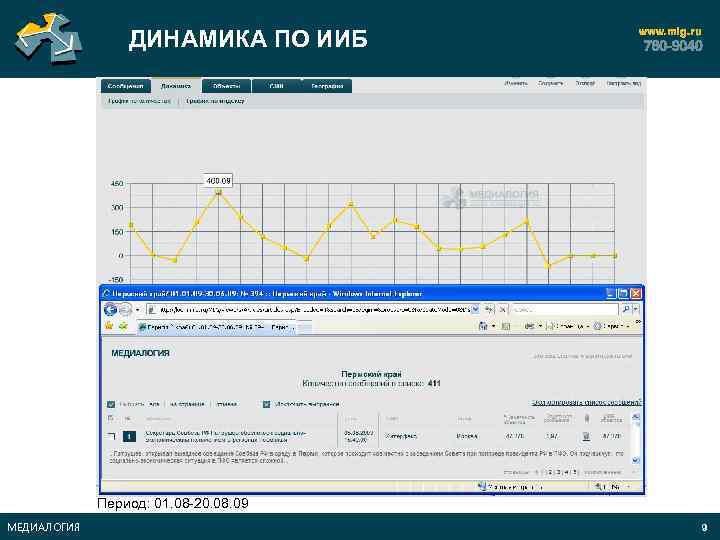The height and width of the screenshot is (540, 720).
Task: Click the select-all header checkbox icon
Action: 111,418
